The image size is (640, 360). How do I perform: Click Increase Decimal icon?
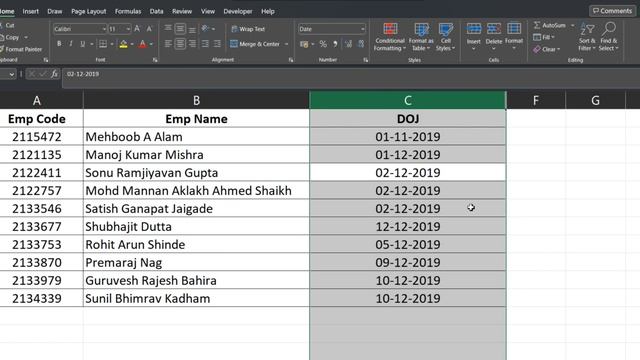pyautogui.click(x=348, y=44)
